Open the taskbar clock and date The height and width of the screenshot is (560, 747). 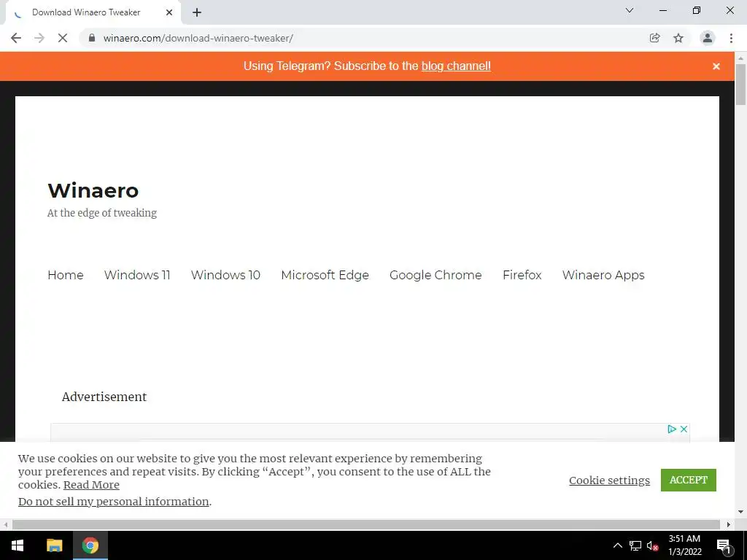[684, 545]
